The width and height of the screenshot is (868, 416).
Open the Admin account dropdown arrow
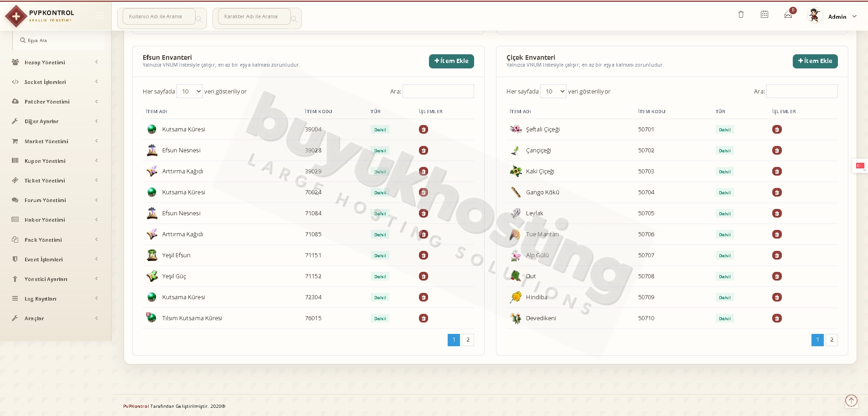[854, 16]
